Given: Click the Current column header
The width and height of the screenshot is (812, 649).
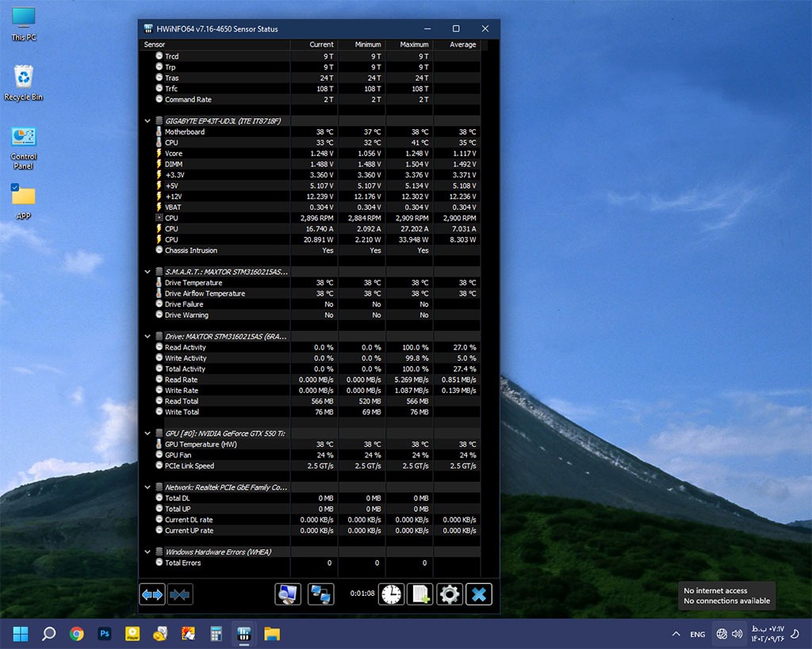Looking at the screenshot, I should pos(313,45).
